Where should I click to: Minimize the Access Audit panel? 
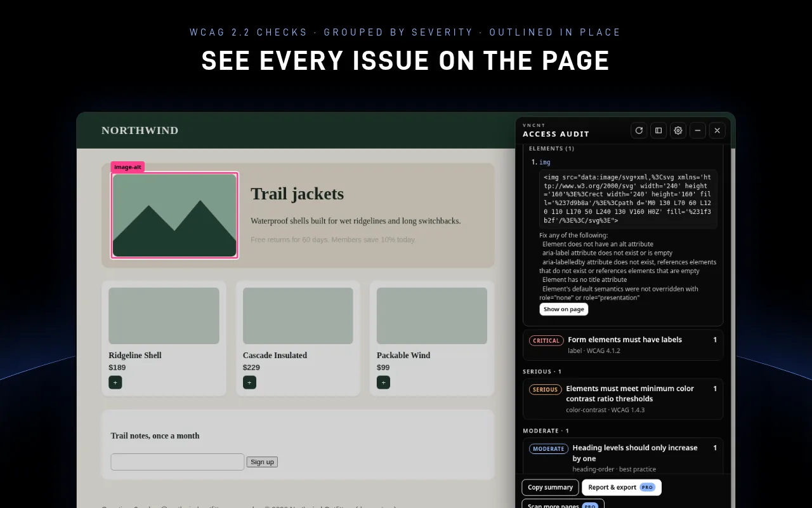[698, 130]
